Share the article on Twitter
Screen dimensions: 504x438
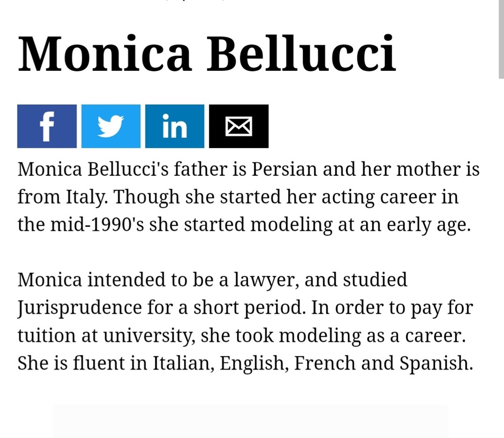coord(111,126)
